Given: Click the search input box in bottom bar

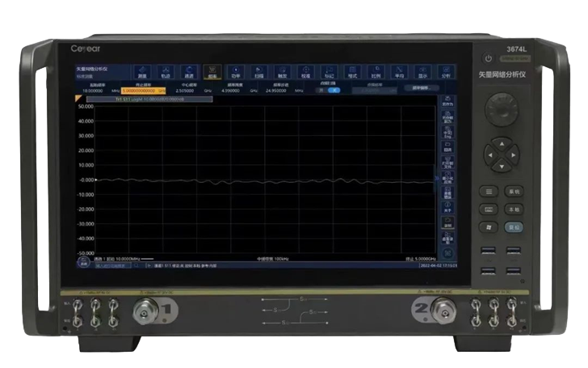Looking at the screenshot, I should click(x=113, y=265).
